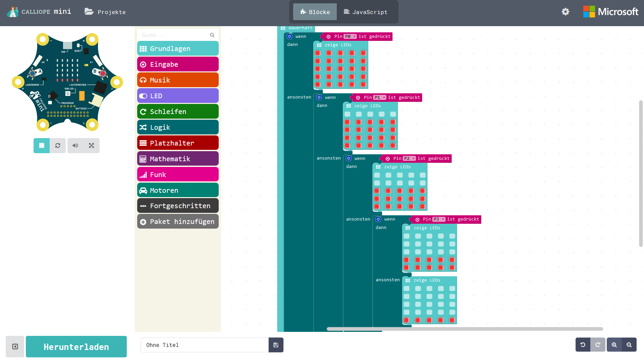Viewport: 644px width, 358px height.
Task: Click gear icon on first wenn block
Action: click(x=289, y=37)
